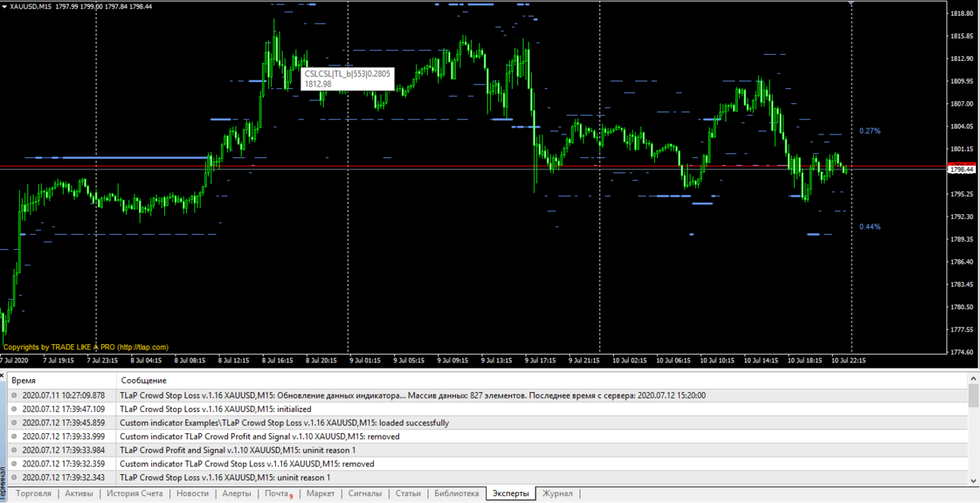Click the 1812.90 price axis label
980x503 pixels.
click(962, 59)
